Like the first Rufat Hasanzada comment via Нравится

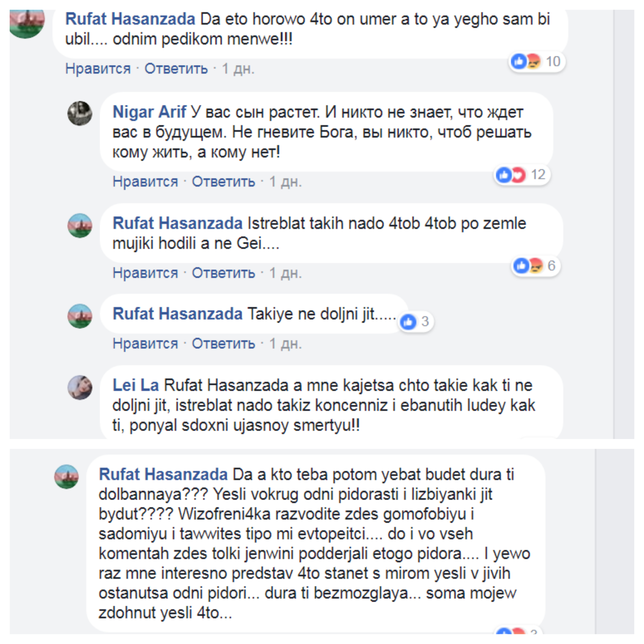click(x=98, y=69)
